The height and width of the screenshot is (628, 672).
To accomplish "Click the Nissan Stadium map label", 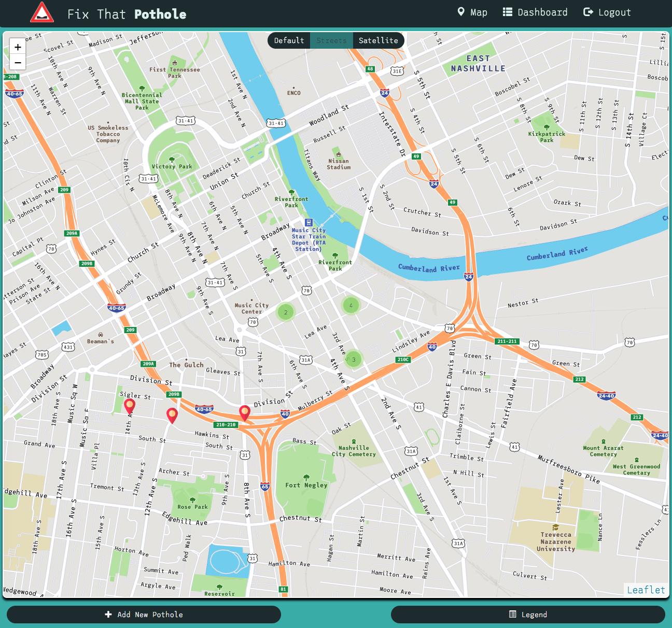I will coord(339,164).
